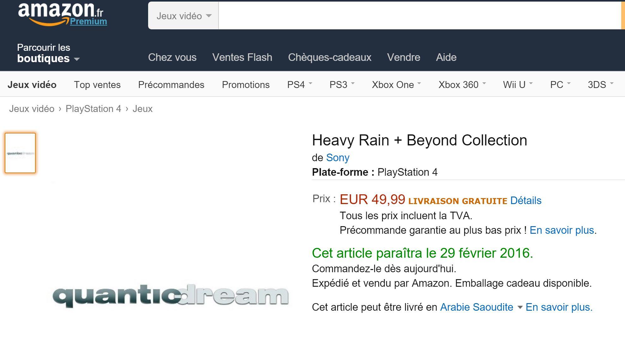
Task: Open Chèques-cadeaux page
Action: tap(330, 57)
